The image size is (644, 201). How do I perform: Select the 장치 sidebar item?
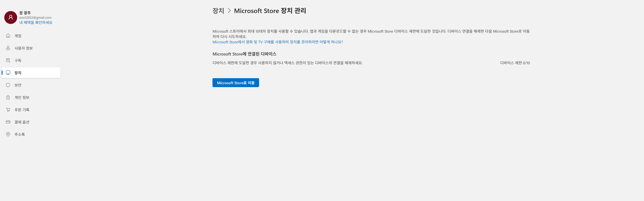pos(31,73)
